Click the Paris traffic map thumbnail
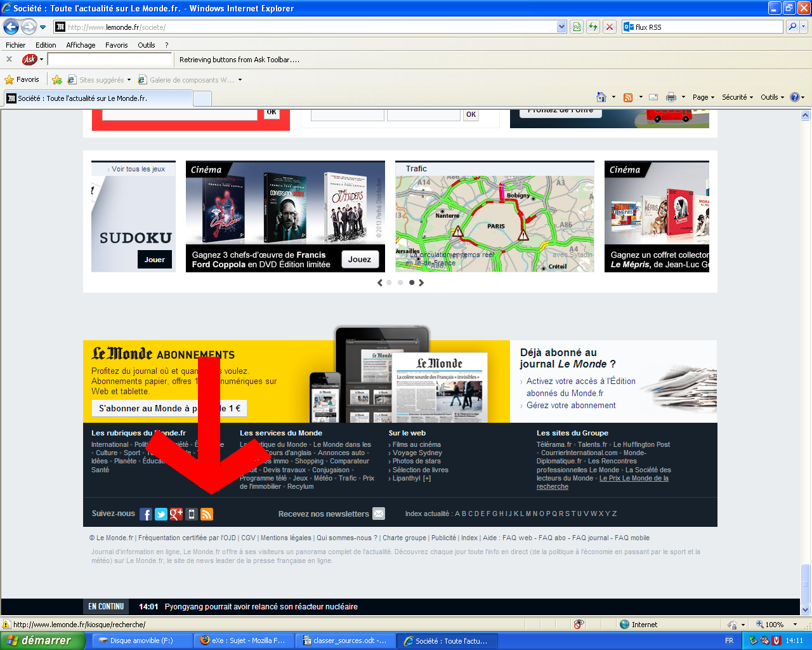 pos(495,223)
